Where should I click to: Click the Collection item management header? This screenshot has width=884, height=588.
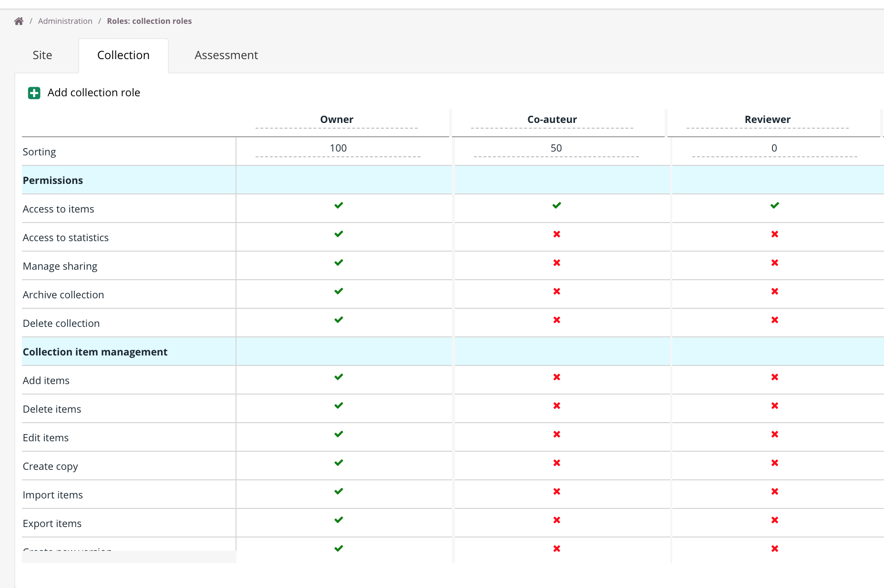click(95, 352)
